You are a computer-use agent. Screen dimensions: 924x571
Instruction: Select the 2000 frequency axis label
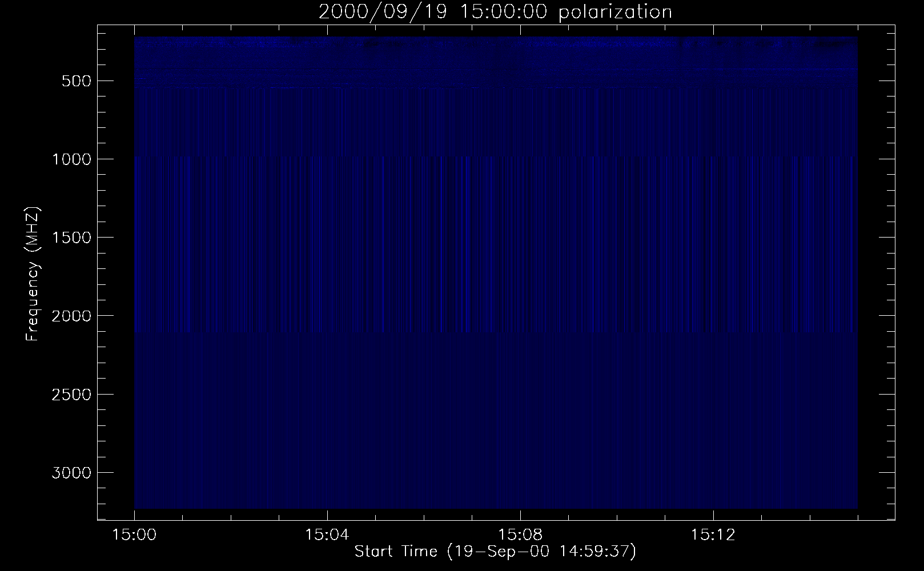pos(71,316)
